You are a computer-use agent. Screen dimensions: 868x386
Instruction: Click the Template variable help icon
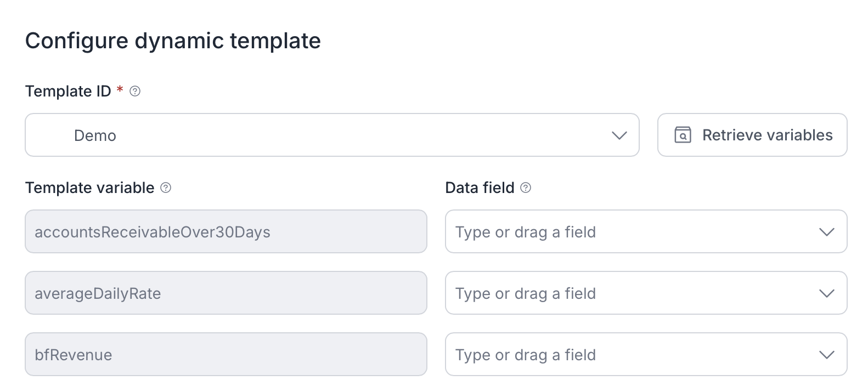pos(166,188)
